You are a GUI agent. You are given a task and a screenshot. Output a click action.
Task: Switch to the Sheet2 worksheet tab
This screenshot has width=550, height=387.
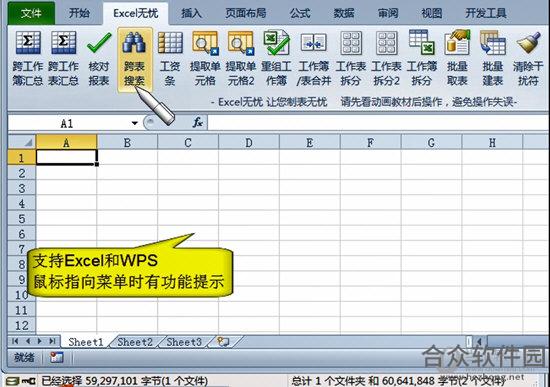coord(135,342)
